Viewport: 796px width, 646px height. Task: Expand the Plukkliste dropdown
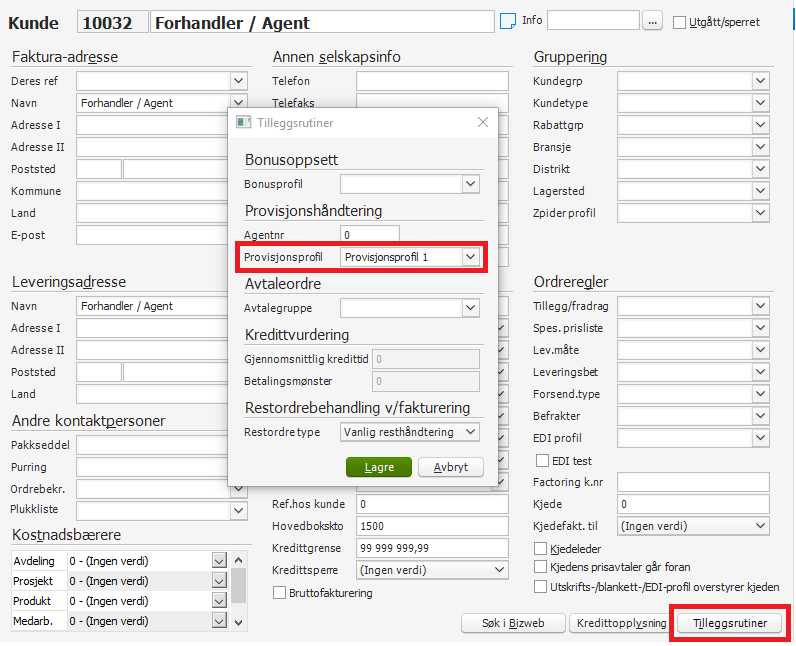239,511
